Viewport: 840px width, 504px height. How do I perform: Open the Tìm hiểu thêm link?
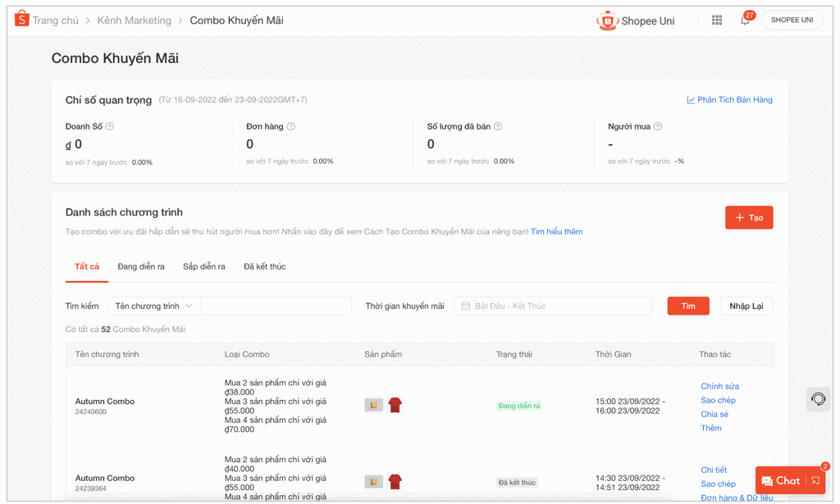point(557,232)
